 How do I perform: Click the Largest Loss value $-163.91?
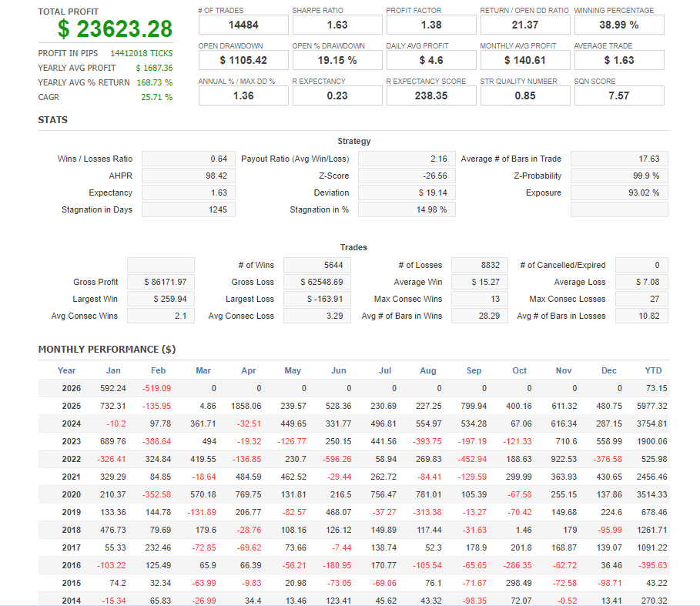coord(317,299)
